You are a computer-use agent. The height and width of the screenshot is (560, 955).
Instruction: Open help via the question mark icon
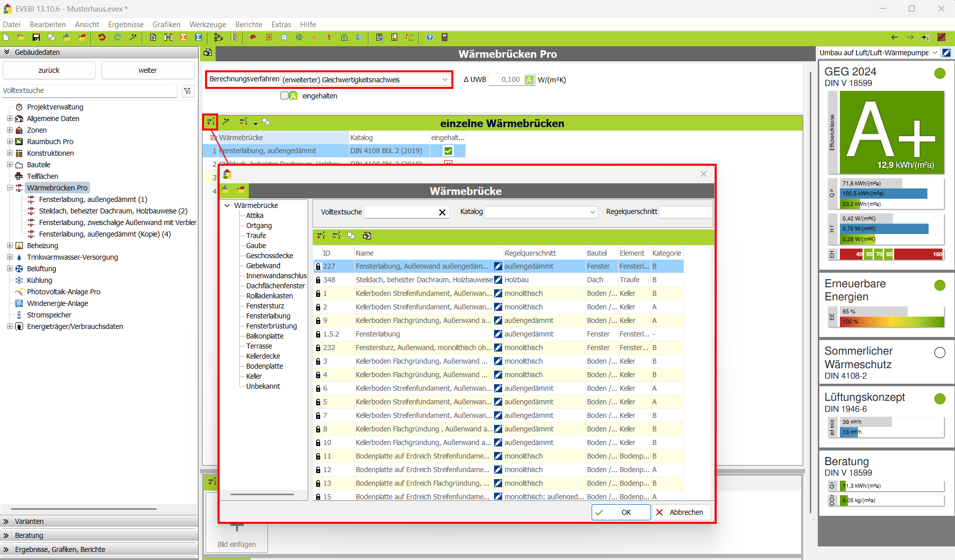429,37
